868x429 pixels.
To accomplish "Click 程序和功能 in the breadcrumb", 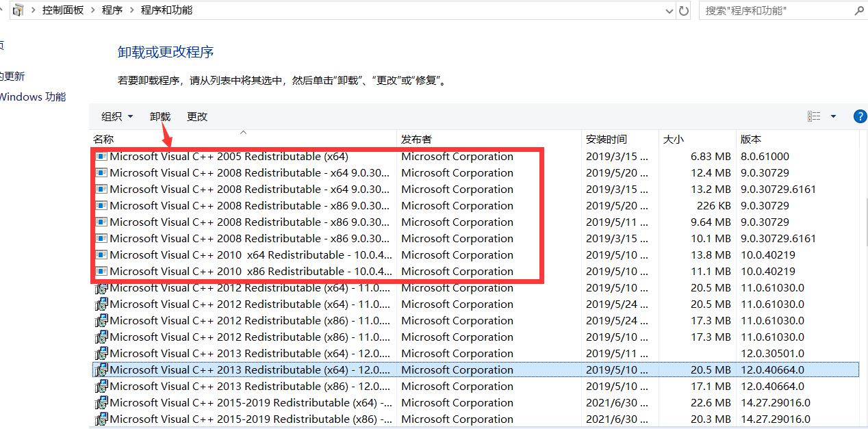I will (x=166, y=10).
